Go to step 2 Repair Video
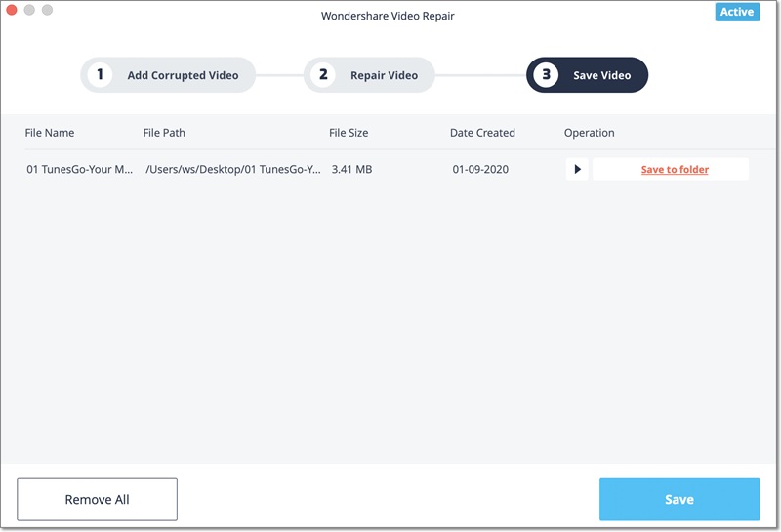 click(x=369, y=75)
